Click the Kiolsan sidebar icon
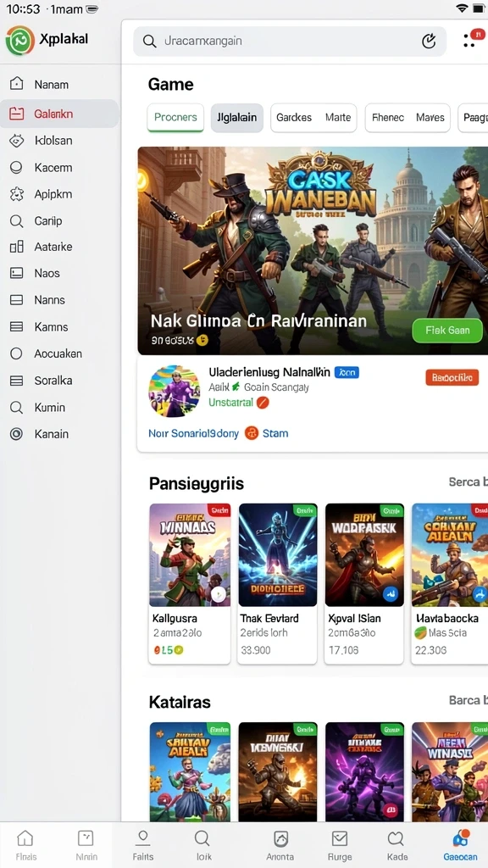The height and width of the screenshot is (868, 488). click(x=17, y=141)
